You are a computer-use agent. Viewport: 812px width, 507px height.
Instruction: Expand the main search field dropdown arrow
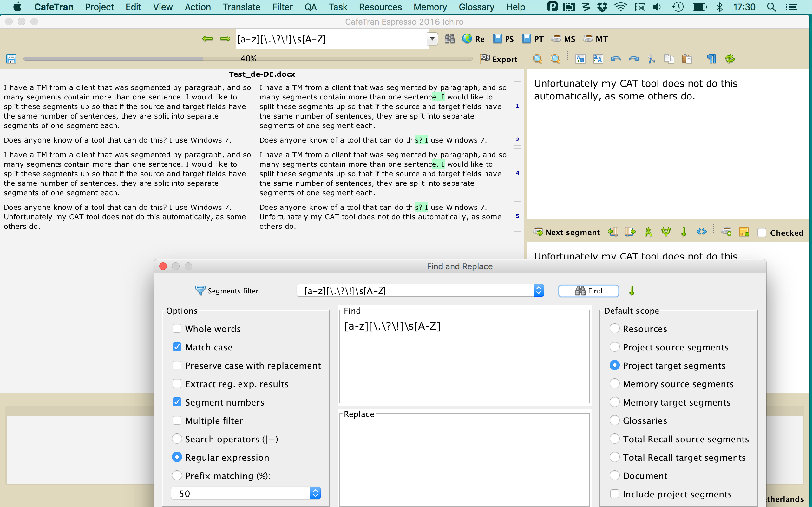pos(432,39)
